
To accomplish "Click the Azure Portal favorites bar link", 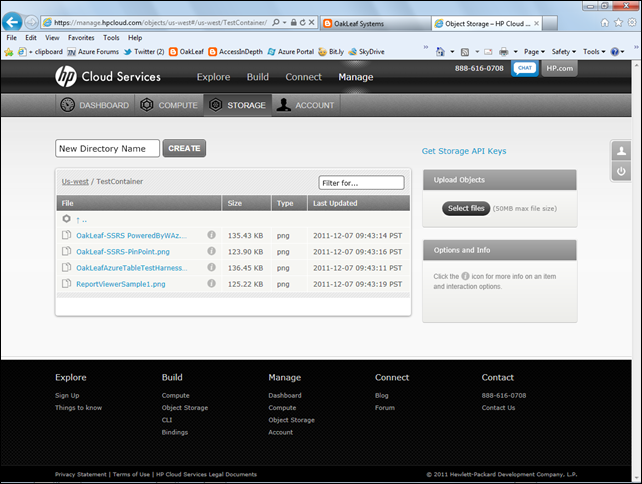I will pyautogui.click(x=291, y=52).
